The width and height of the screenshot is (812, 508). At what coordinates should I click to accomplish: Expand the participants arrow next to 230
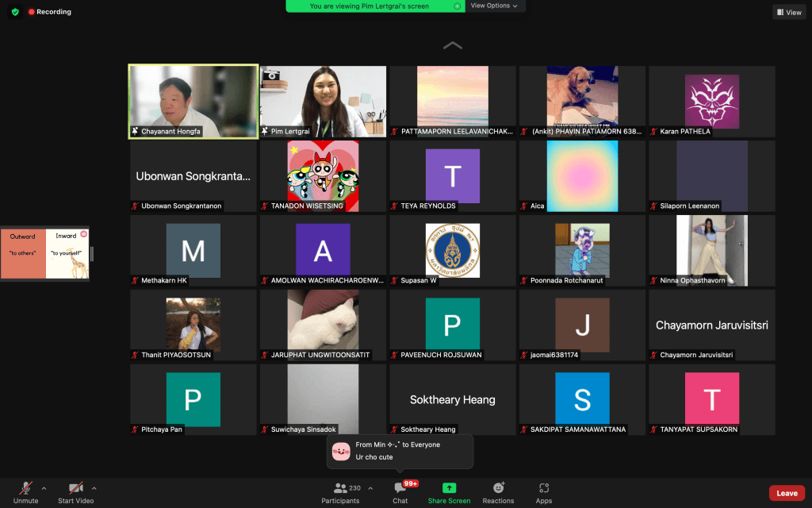(x=370, y=488)
